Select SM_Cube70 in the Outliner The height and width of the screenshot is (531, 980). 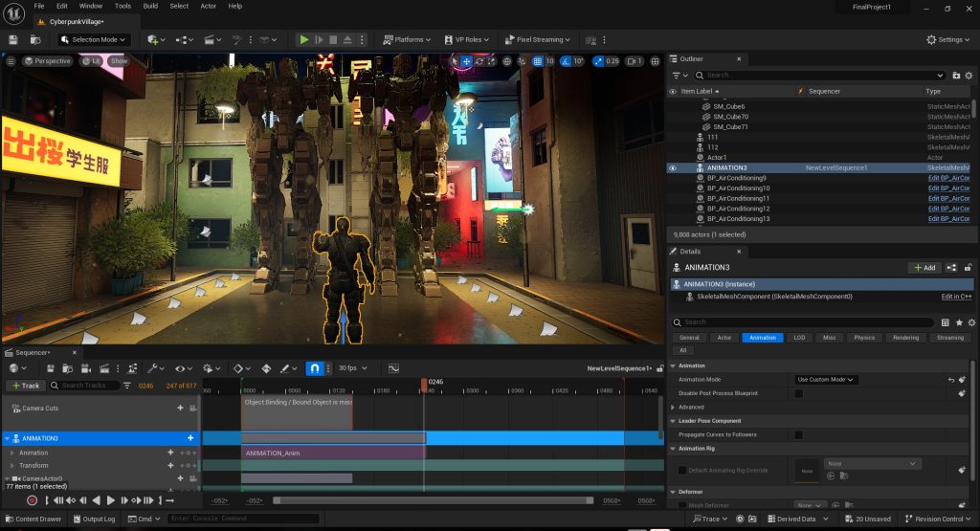(730, 117)
